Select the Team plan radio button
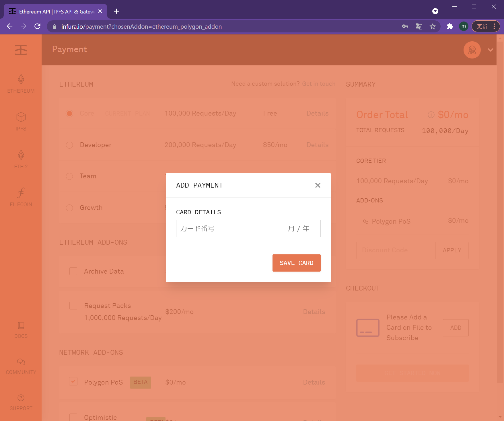Screen dimensions: 504x421 [x=69, y=176]
